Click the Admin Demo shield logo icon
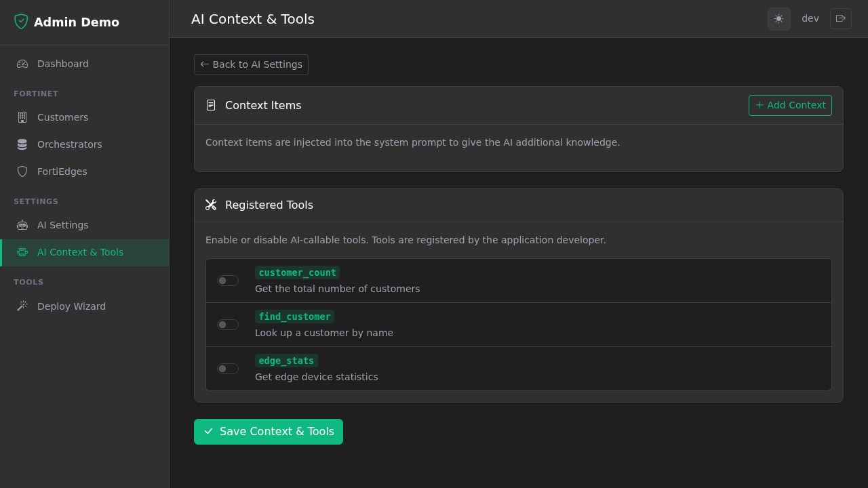This screenshot has height=488, width=868. tap(21, 22)
